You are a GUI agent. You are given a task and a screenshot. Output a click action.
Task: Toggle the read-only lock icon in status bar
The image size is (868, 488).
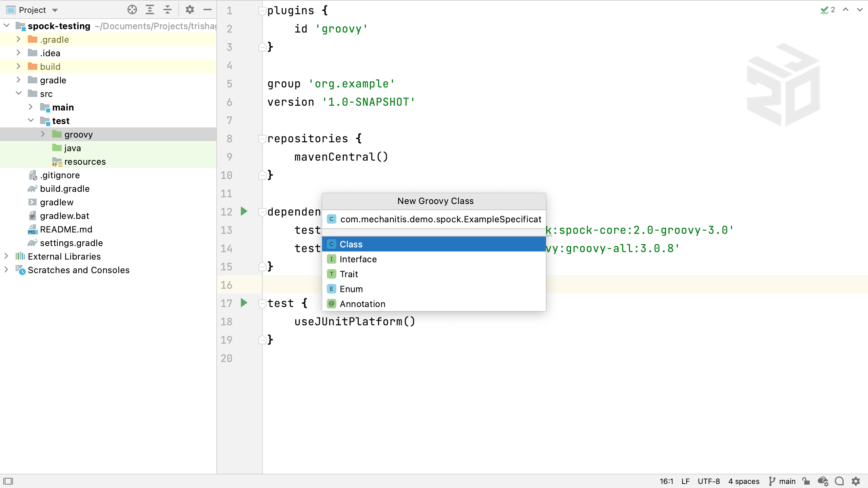(806, 481)
